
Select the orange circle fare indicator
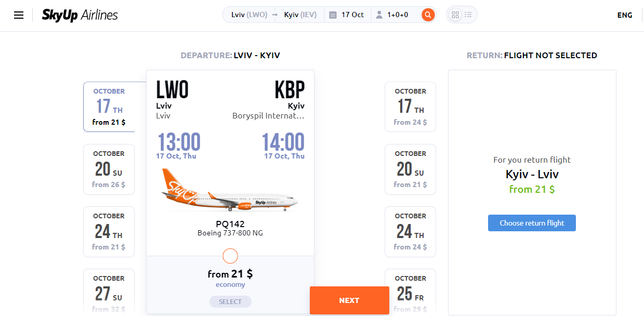(x=230, y=256)
